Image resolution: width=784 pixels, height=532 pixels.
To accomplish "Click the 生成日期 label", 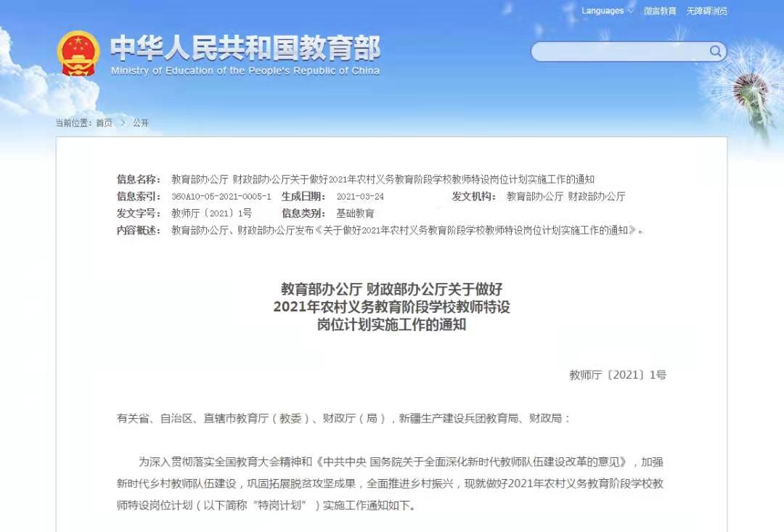I will point(303,197).
